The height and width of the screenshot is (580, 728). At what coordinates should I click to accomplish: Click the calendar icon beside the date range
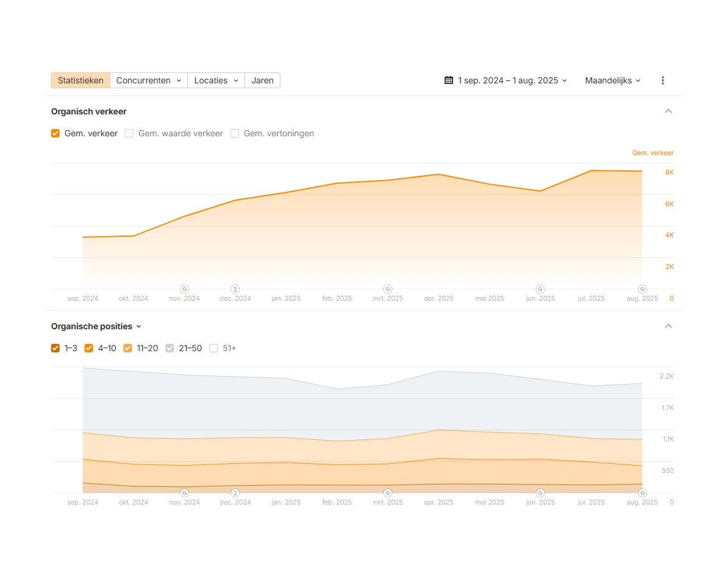click(449, 80)
